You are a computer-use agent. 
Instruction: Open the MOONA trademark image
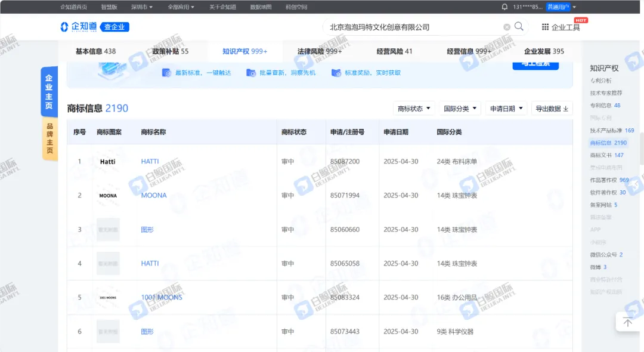pos(107,196)
